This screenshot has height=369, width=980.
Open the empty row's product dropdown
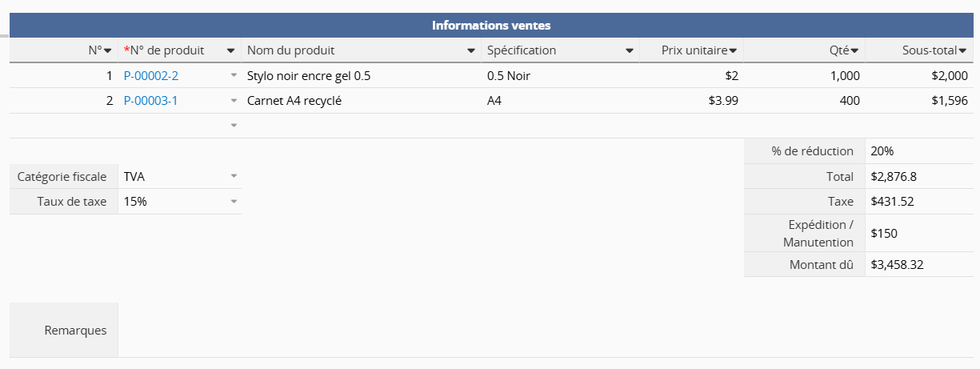(x=234, y=126)
